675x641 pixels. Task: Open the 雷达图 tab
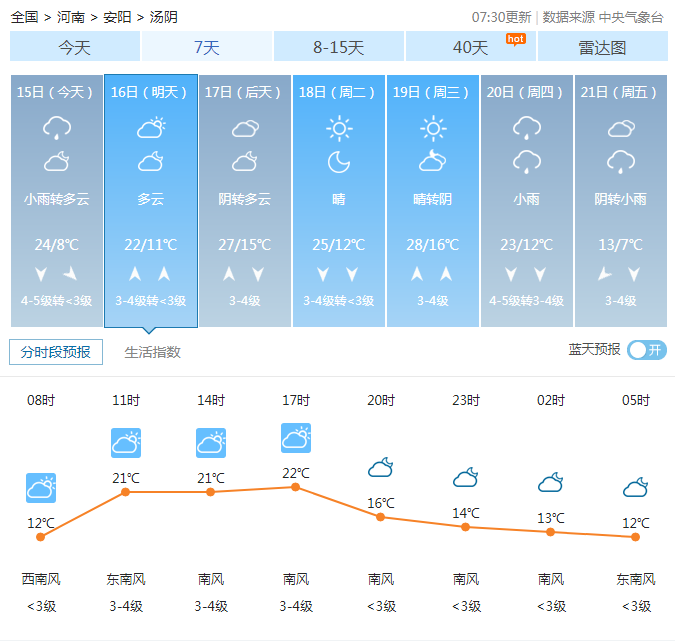pos(602,47)
